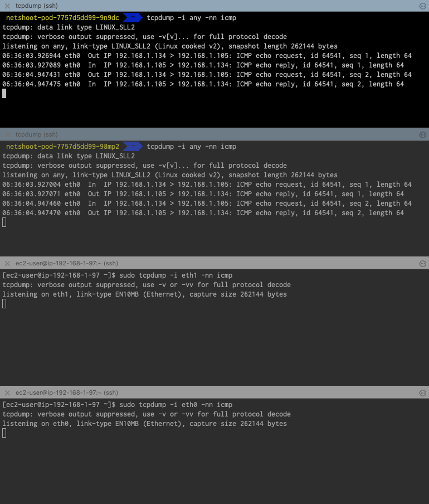Screen dimensions: 429x504
Task: Click 'listening on eth1' output line
Action: coord(144,294)
